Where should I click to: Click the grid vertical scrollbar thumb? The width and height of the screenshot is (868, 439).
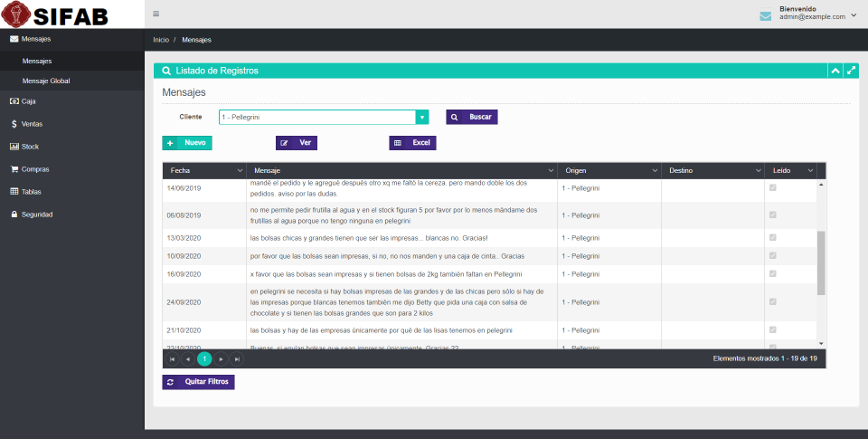click(x=821, y=262)
